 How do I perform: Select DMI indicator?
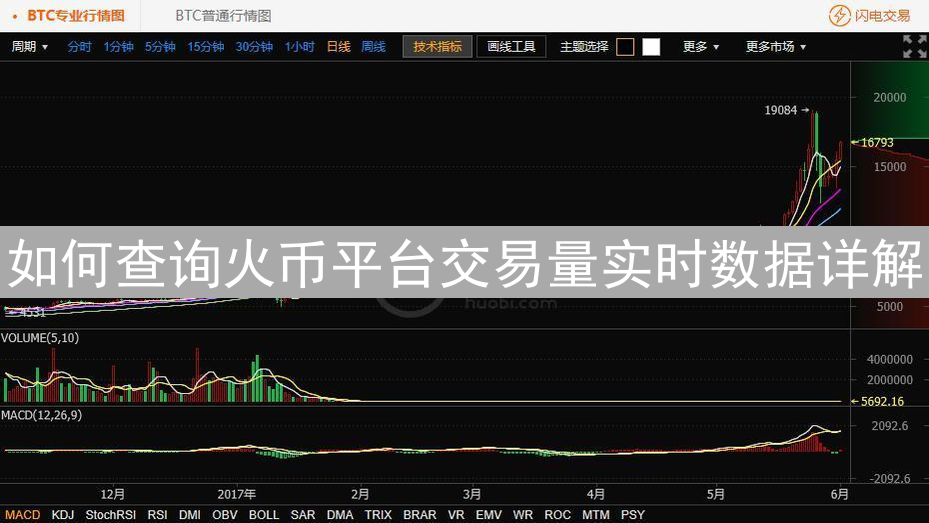click(x=190, y=515)
